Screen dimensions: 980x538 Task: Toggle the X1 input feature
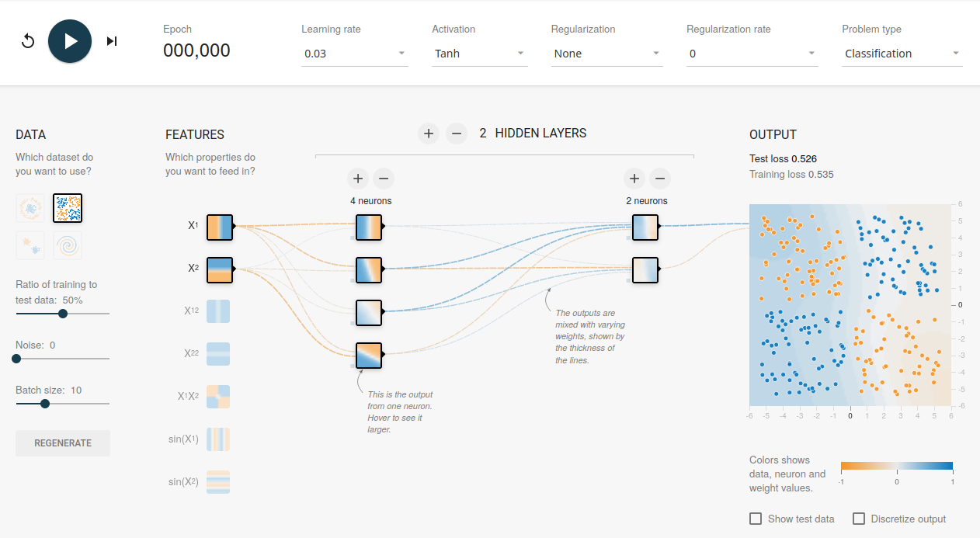pos(220,226)
